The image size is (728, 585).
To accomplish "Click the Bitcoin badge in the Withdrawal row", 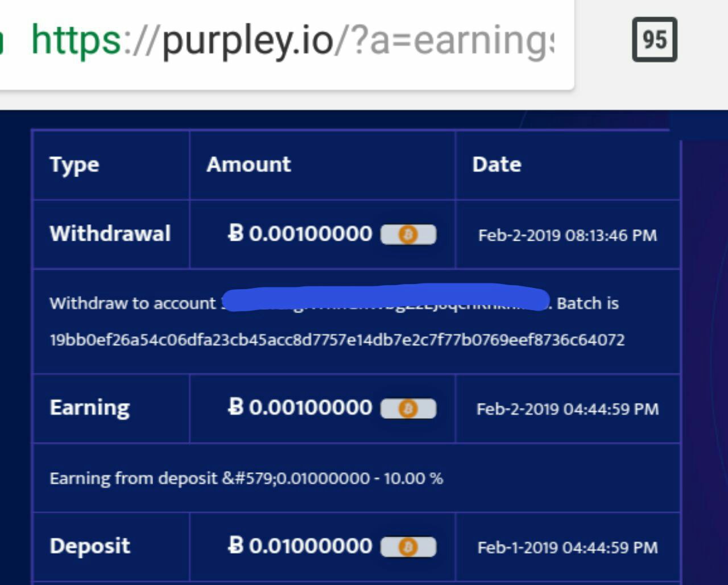I will click(x=408, y=234).
